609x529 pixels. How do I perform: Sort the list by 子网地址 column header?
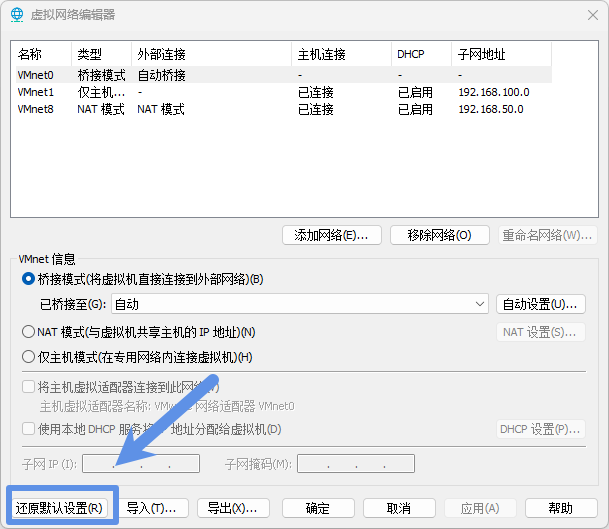pos(500,54)
